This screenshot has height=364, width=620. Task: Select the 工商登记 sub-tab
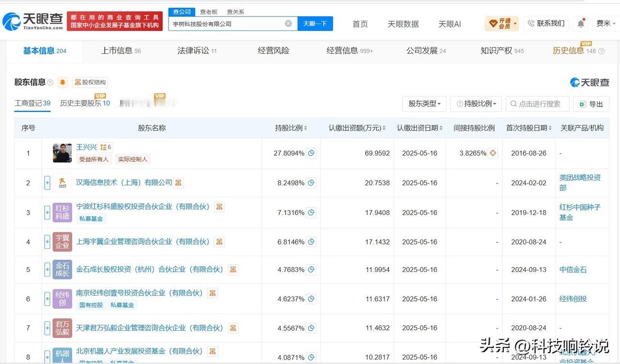pos(32,103)
